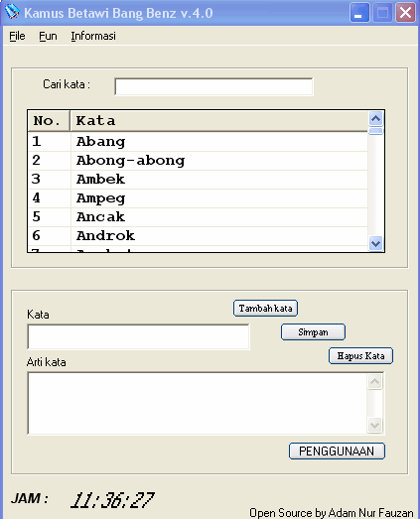This screenshot has width=420, height=519.
Task: Click inside the Arti kata text area
Action: click(x=198, y=403)
